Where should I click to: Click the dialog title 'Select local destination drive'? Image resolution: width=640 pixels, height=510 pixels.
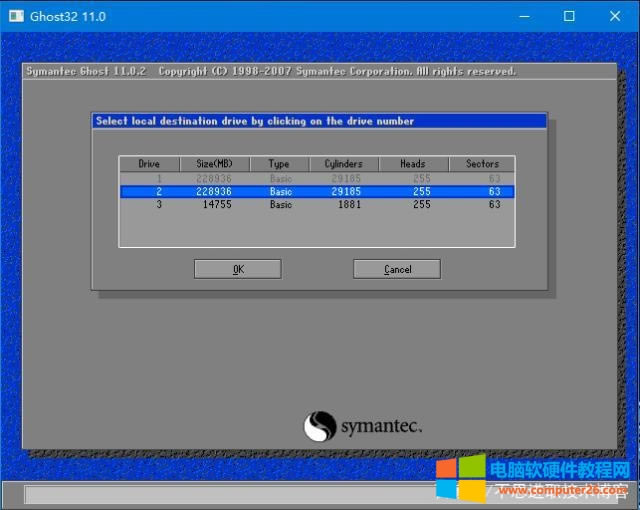(255, 121)
